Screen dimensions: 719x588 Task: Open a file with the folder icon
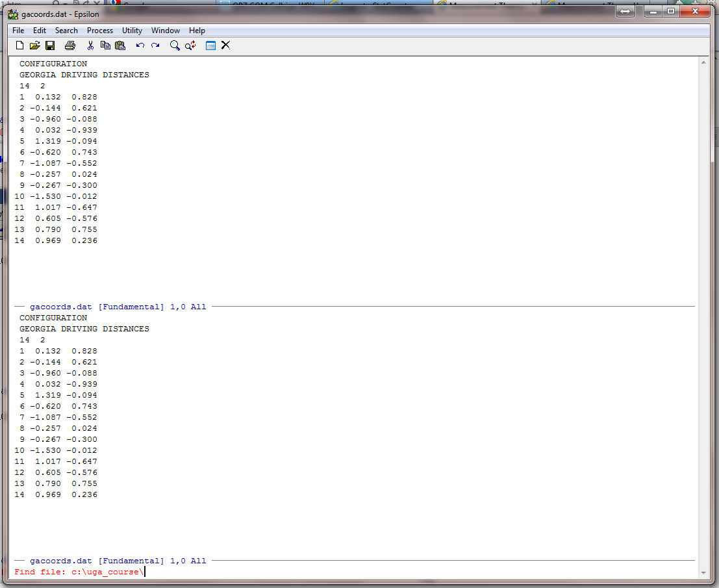[x=34, y=45]
